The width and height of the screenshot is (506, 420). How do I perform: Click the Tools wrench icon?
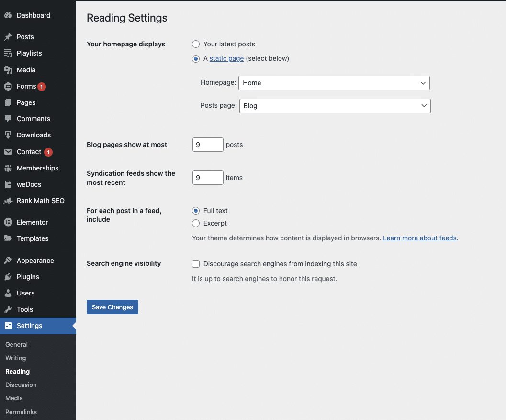[8, 309]
